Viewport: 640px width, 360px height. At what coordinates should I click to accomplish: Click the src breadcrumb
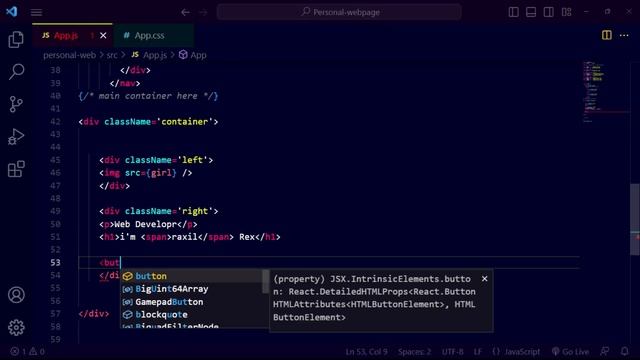[x=112, y=55]
